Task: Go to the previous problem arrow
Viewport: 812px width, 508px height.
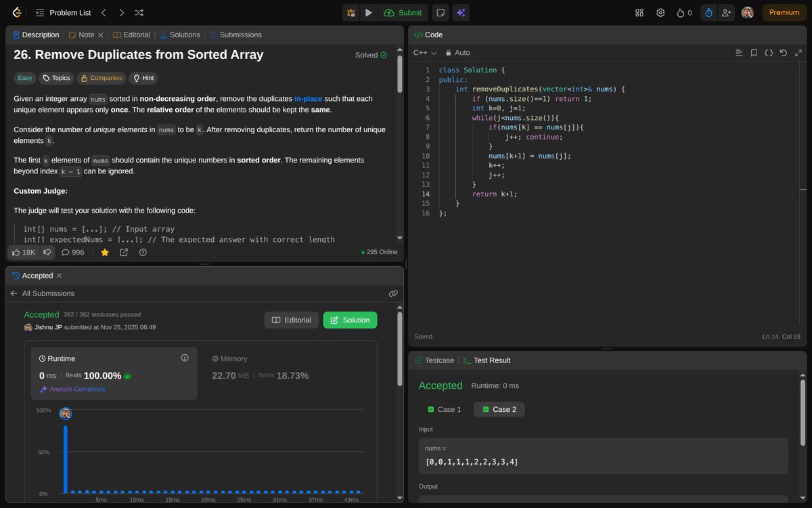Action: (x=104, y=12)
